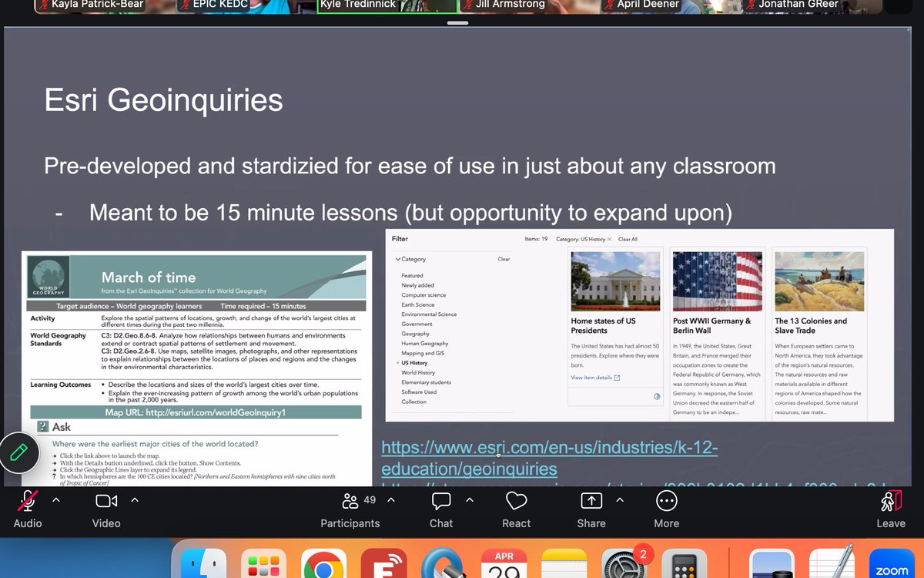The height and width of the screenshot is (578, 924).
Task: Select Collection category filter
Action: [x=413, y=402]
